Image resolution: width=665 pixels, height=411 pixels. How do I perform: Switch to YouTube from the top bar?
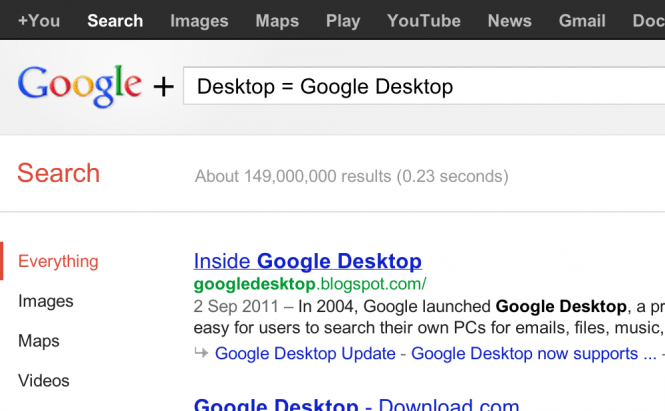pos(424,20)
